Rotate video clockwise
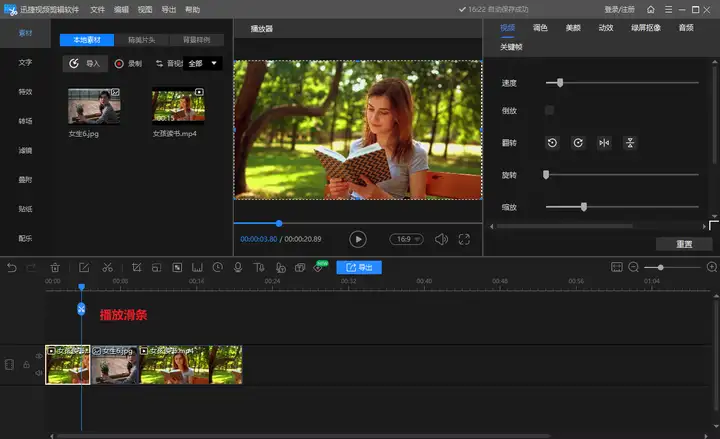 pos(578,143)
